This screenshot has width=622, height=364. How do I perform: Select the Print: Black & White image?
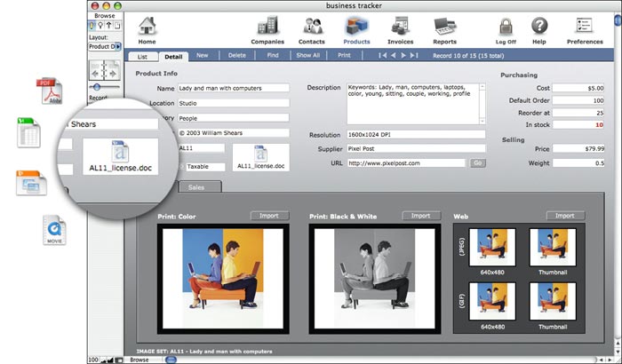click(x=375, y=279)
